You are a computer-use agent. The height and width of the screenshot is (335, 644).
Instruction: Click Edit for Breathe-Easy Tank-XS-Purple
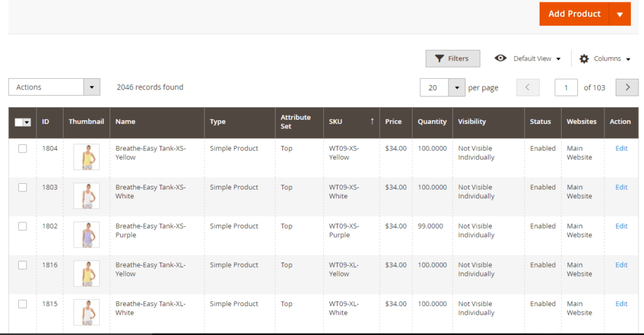(621, 226)
